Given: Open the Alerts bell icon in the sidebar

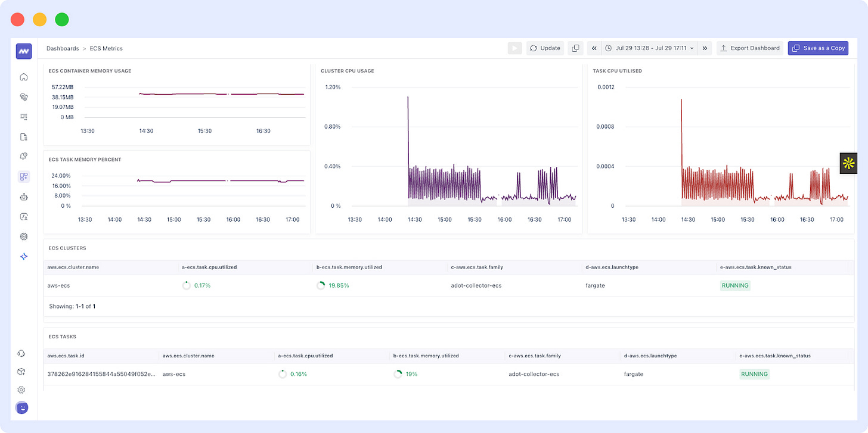Looking at the screenshot, I should point(24,156).
